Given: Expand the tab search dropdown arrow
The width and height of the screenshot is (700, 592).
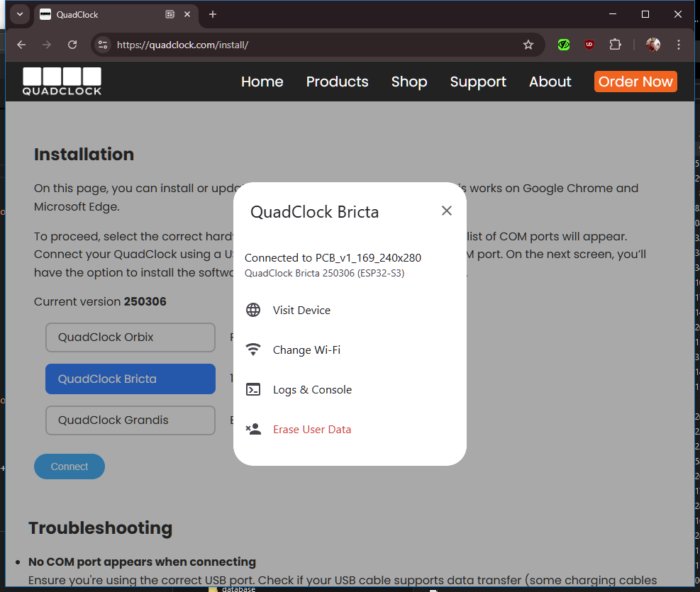Looking at the screenshot, I should click(20, 14).
